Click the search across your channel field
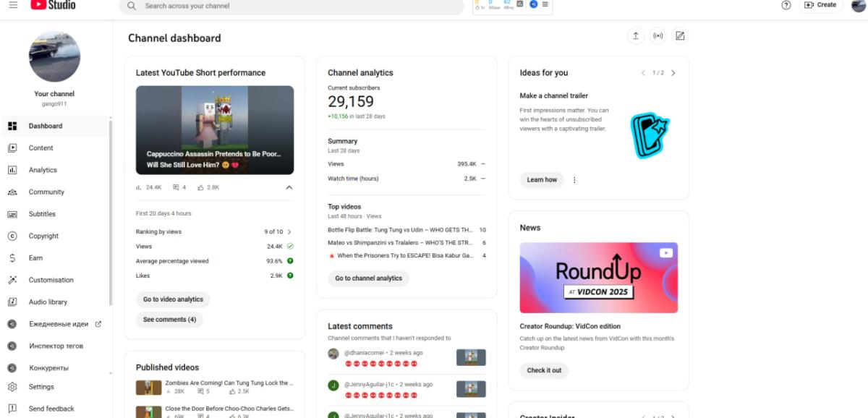The image size is (868, 418). coord(292,6)
